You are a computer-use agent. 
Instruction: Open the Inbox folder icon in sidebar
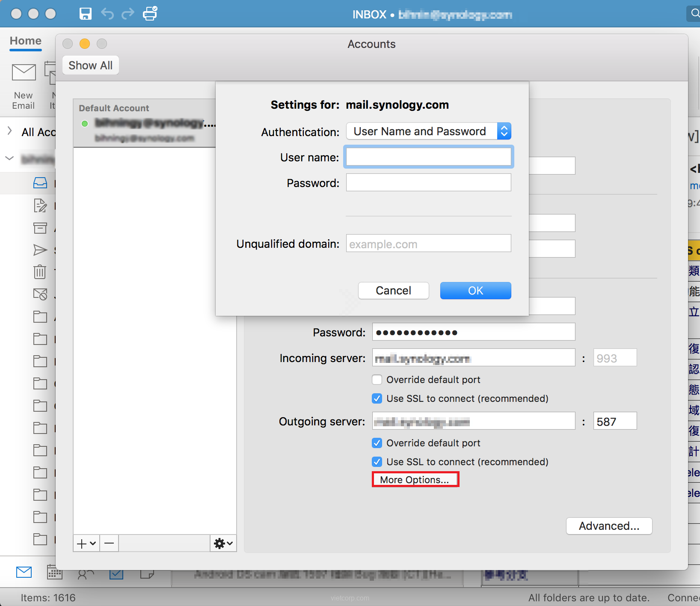point(40,183)
